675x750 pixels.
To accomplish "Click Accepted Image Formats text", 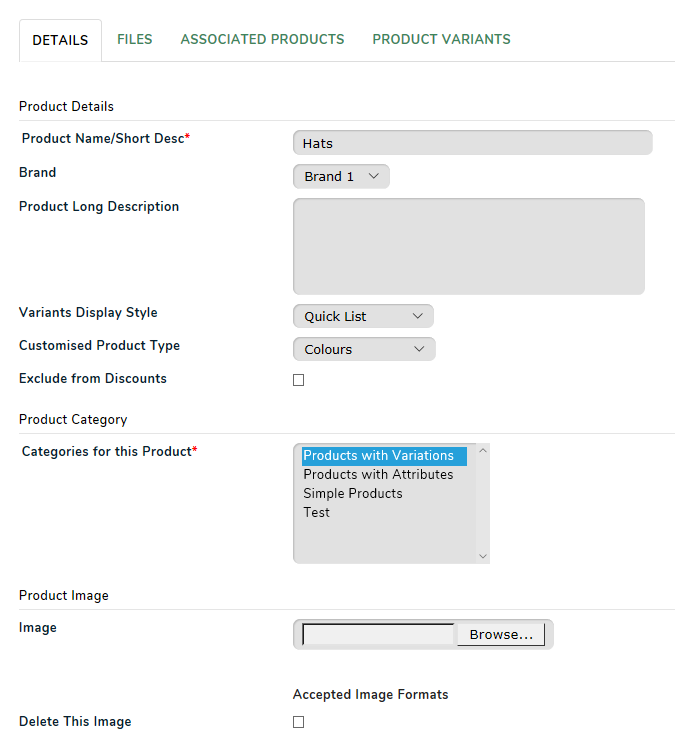I will pyautogui.click(x=370, y=695).
